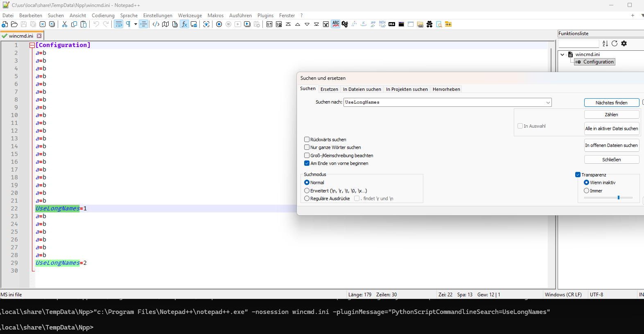Open the 'Codierung' menu
The width and height of the screenshot is (644, 334).
click(x=103, y=16)
